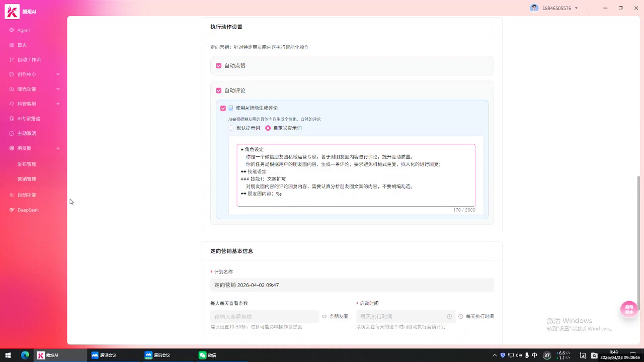Open Microsoft Edge from taskbar
644x362 pixels.
pos(25,355)
